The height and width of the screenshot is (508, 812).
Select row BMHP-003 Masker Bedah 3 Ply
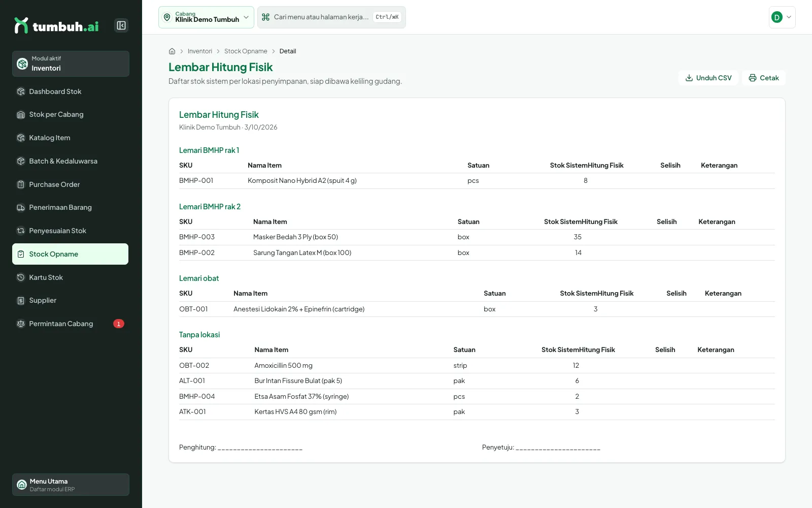pyautogui.click(x=477, y=237)
